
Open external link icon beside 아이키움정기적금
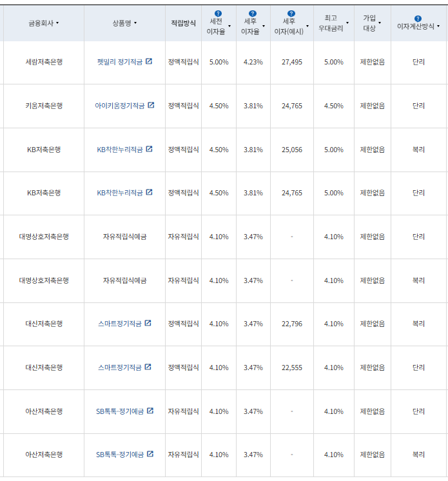coord(151,105)
